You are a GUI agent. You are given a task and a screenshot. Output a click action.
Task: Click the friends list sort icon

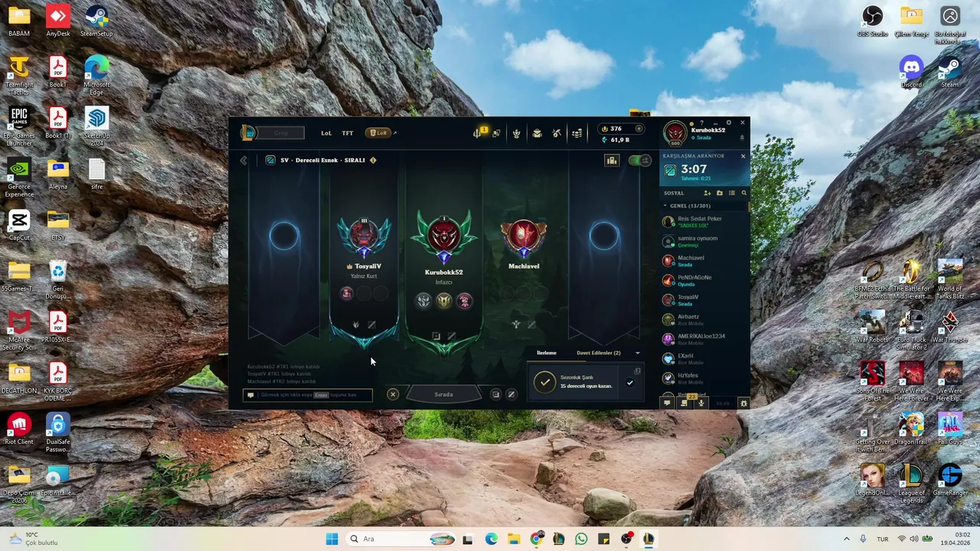(x=732, y=193)
